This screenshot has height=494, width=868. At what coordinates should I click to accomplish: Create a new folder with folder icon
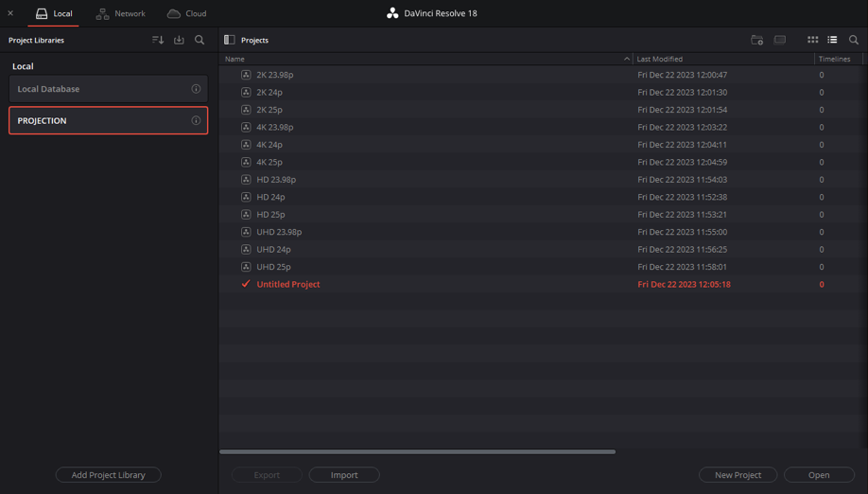pos(756,40)
